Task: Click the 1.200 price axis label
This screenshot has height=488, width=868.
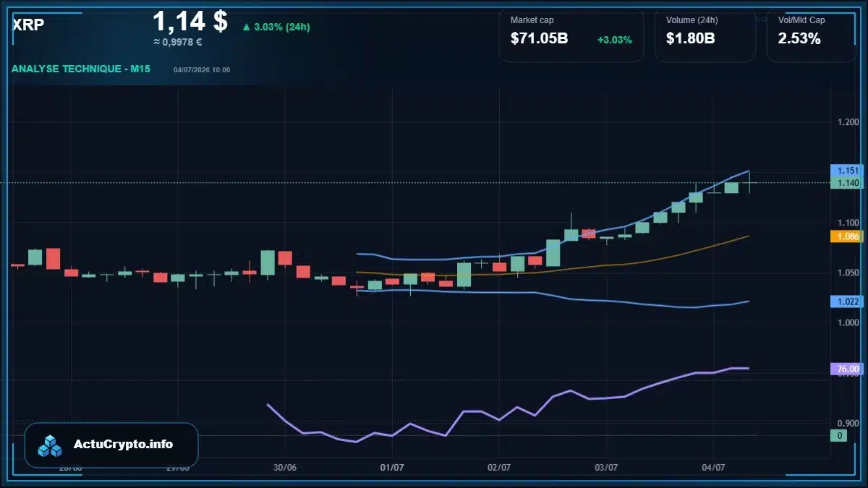Action: pyautogui.click(x=848, y=121)
